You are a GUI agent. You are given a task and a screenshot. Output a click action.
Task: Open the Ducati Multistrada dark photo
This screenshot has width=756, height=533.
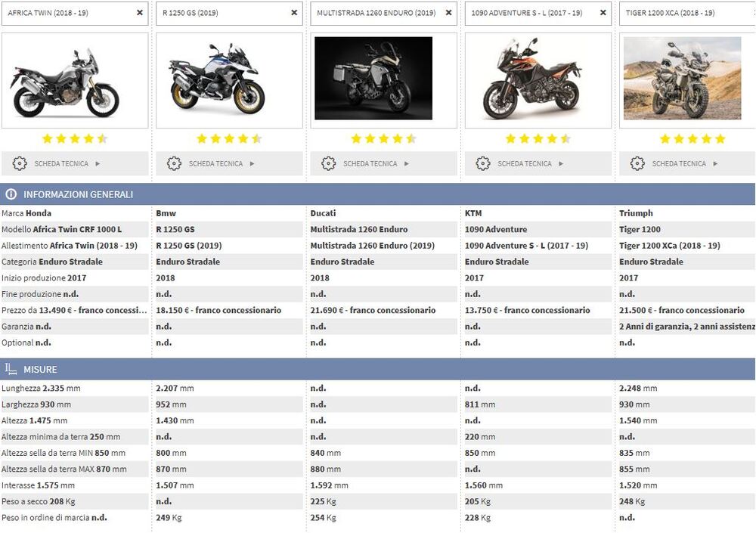pyautogui.click(x=373, y=79)
